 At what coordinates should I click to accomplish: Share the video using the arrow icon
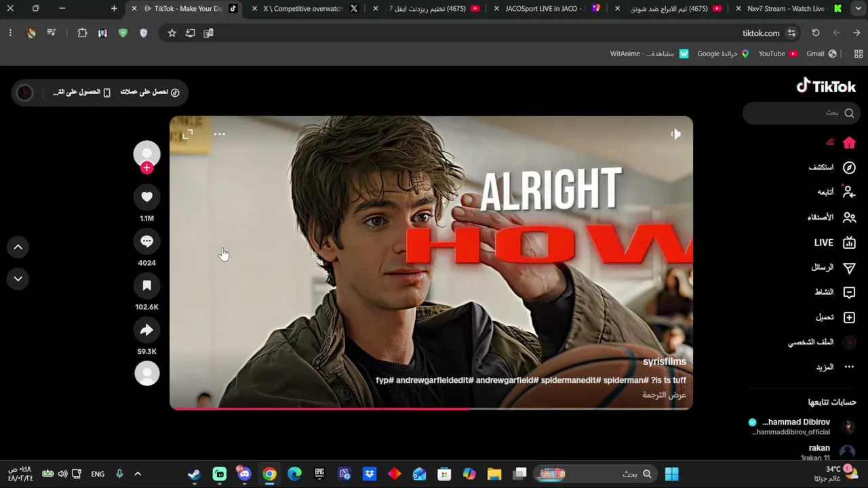click(146, 330)
